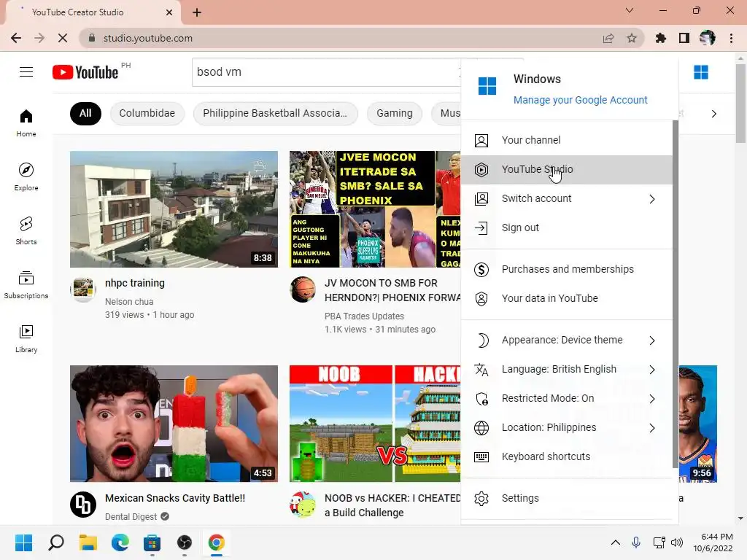
Task: Click the account menu scrollbar
Action: (675, 294)
